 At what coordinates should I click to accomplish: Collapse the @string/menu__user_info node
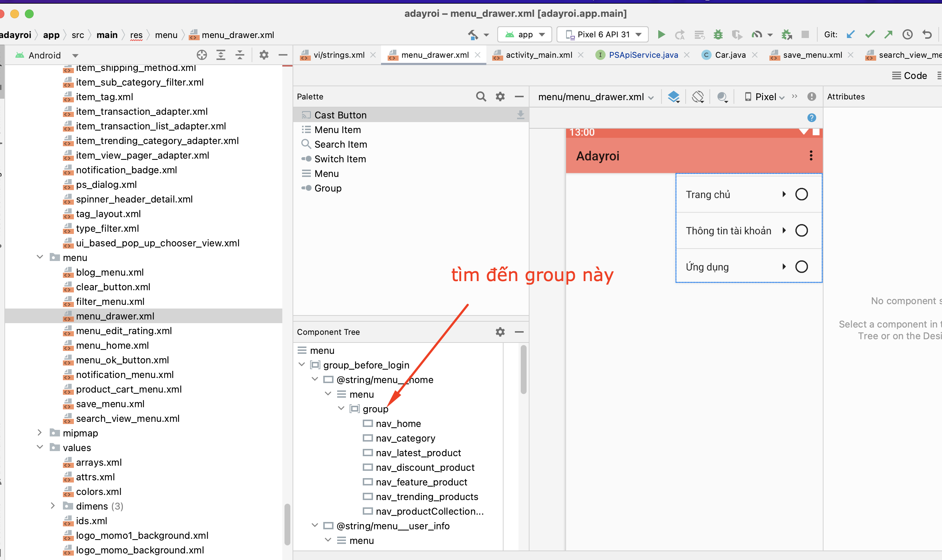click(315, 525)
